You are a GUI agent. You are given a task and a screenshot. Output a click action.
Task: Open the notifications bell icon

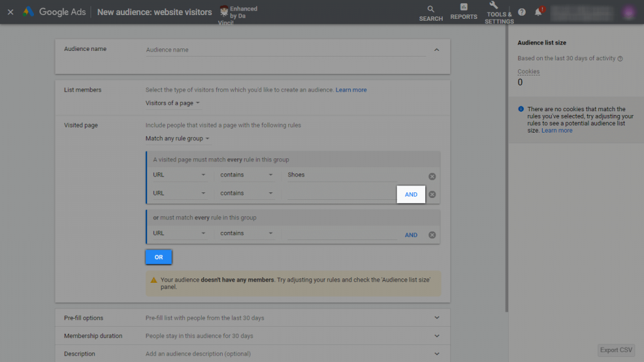click(538, 12)
